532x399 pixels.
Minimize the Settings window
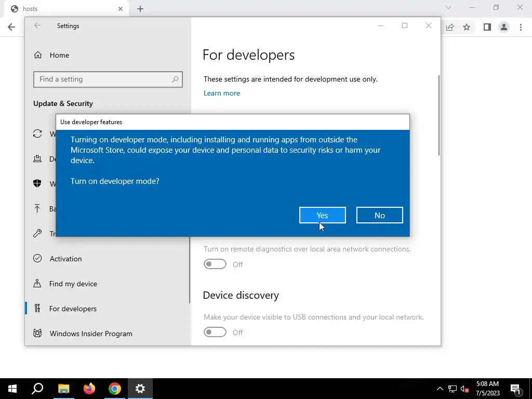pos(381,25)
